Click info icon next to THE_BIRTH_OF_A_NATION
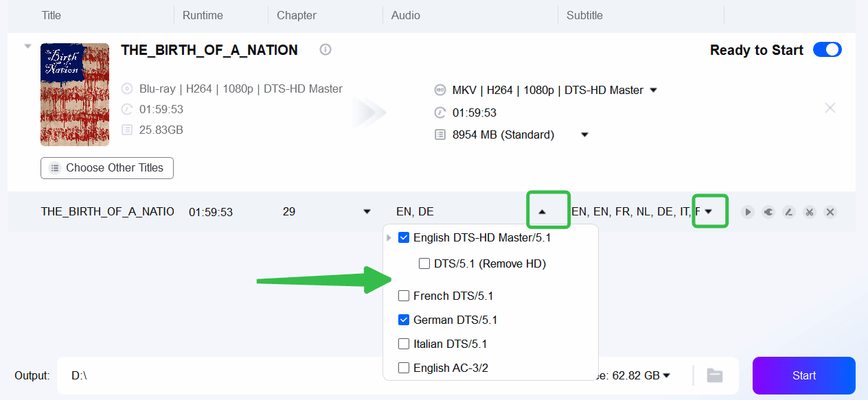Image resolution: width=868 pixels, height=400 pixels. coord(325,49)
